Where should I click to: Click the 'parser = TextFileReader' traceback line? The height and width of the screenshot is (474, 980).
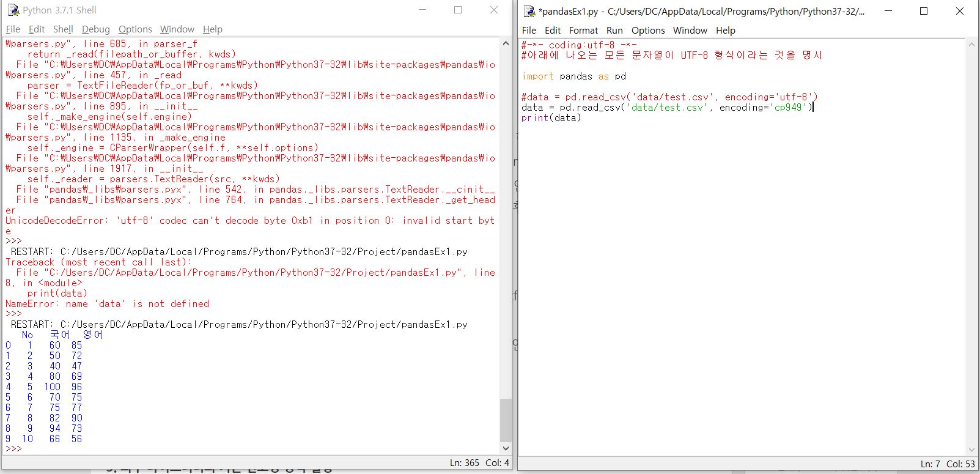click(x=142, y=86)
